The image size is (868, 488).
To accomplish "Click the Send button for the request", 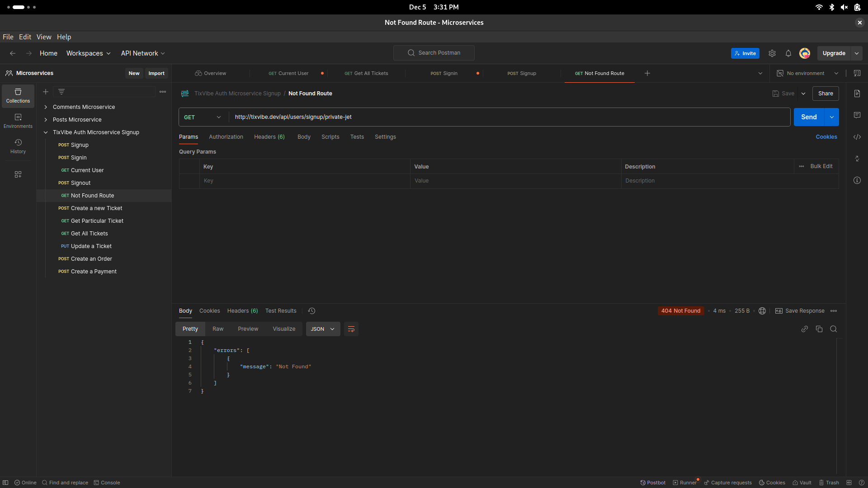I will 809,117.
